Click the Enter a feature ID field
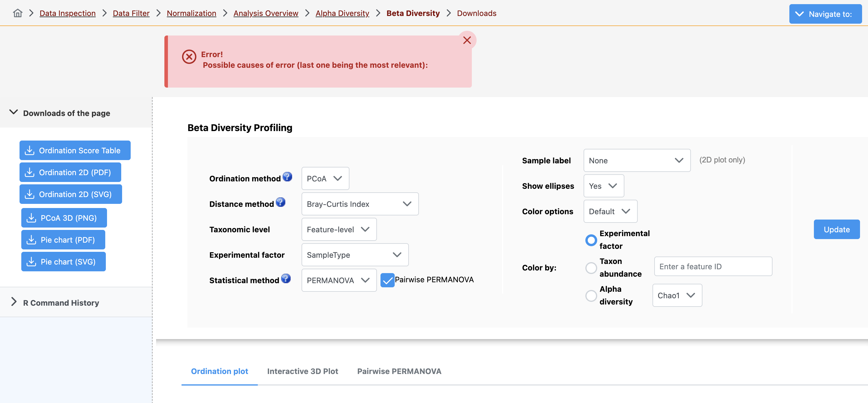 [713, 266]
